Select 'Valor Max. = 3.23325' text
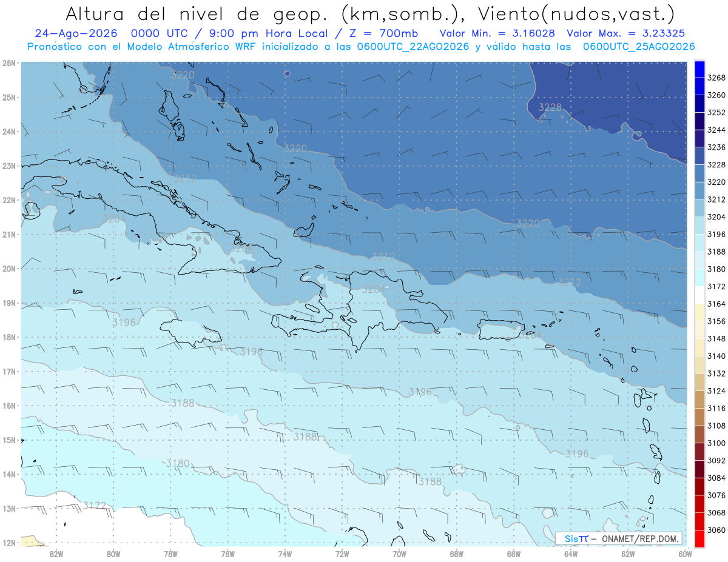This screenshot has width=728, height=562. (625, 34)
